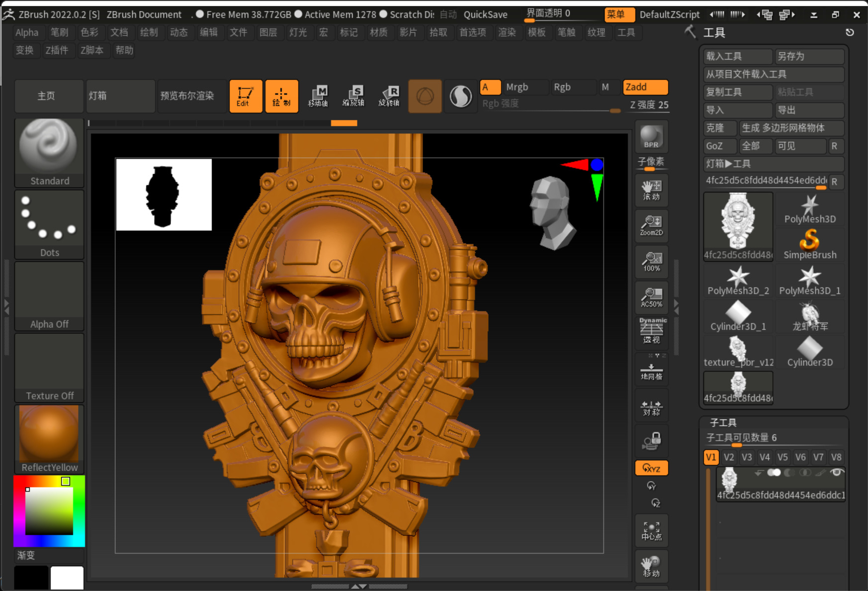The height and width of the screenshot is (591, 868).
Task: Toggle the floor grid icon
Action: (x=651, y=371)
